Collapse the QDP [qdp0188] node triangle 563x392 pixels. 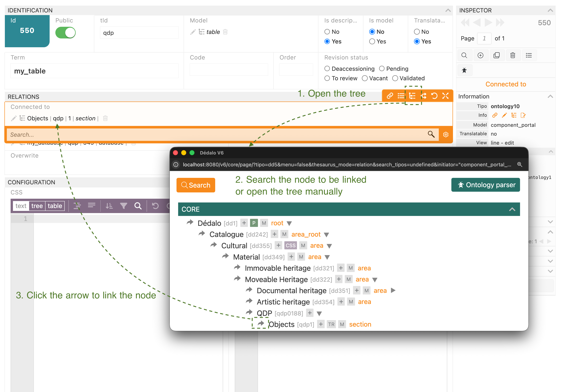[319, 314]
